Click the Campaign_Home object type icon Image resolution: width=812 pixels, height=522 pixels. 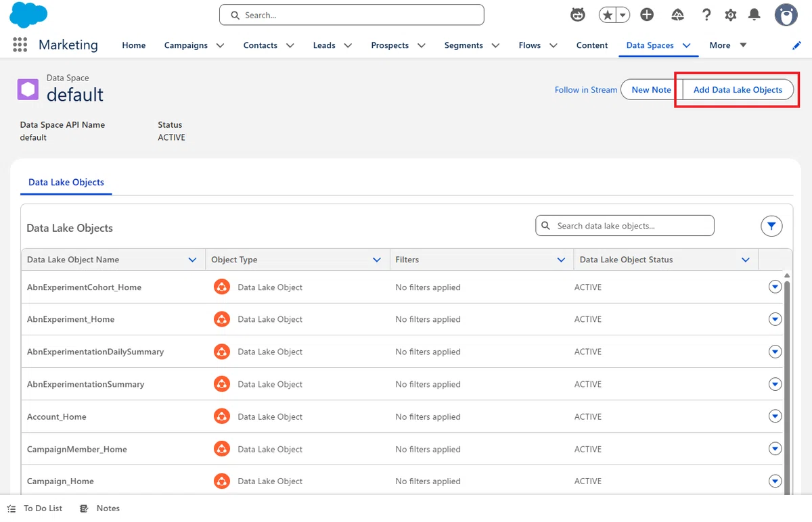coord(221,481)
